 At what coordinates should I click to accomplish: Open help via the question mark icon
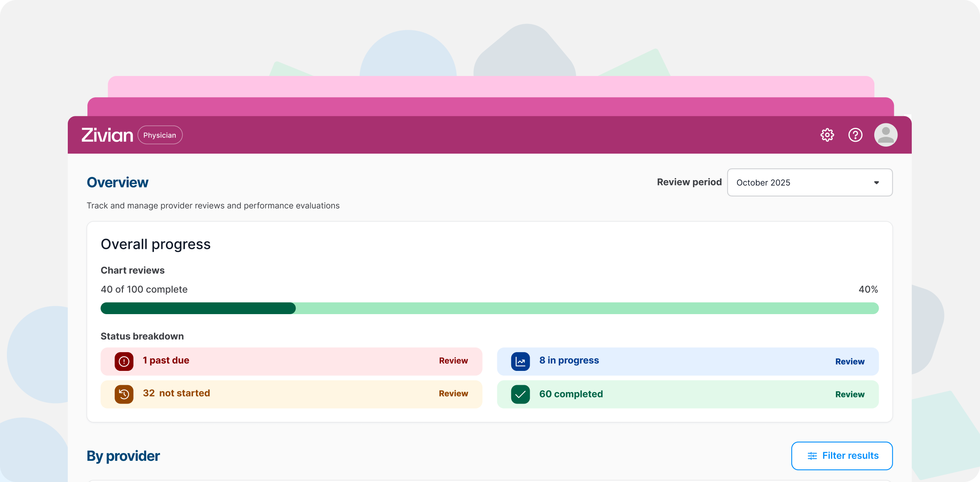pyautogui.click(x=855, y=135)
